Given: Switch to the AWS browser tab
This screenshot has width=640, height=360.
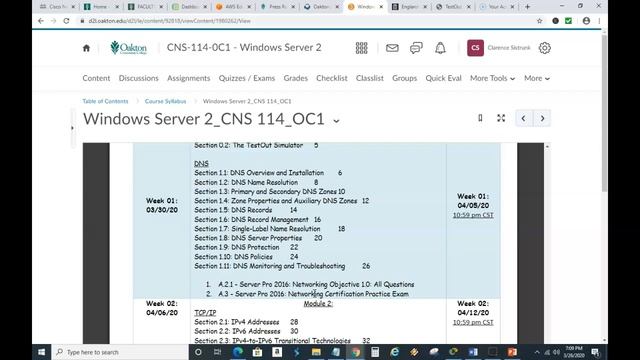Looking at the screenshot, I should 233,7.
